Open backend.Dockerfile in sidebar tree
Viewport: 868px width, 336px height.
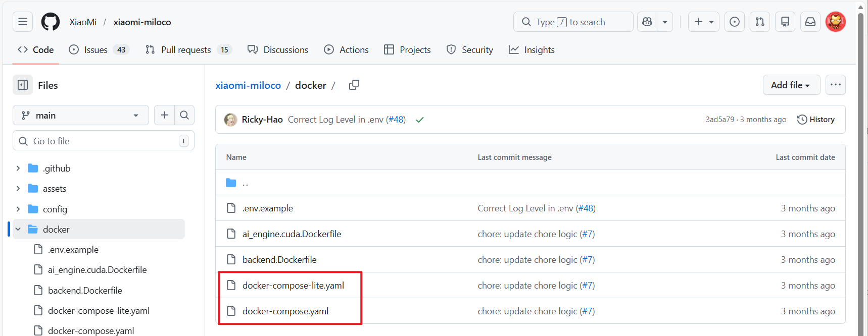coord(85,290)
